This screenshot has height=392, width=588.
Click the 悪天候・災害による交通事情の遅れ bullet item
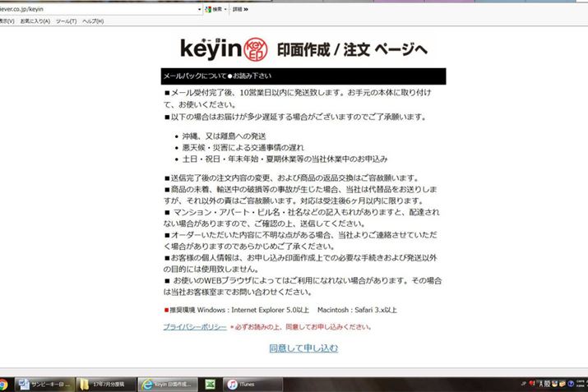coord(243,148)
